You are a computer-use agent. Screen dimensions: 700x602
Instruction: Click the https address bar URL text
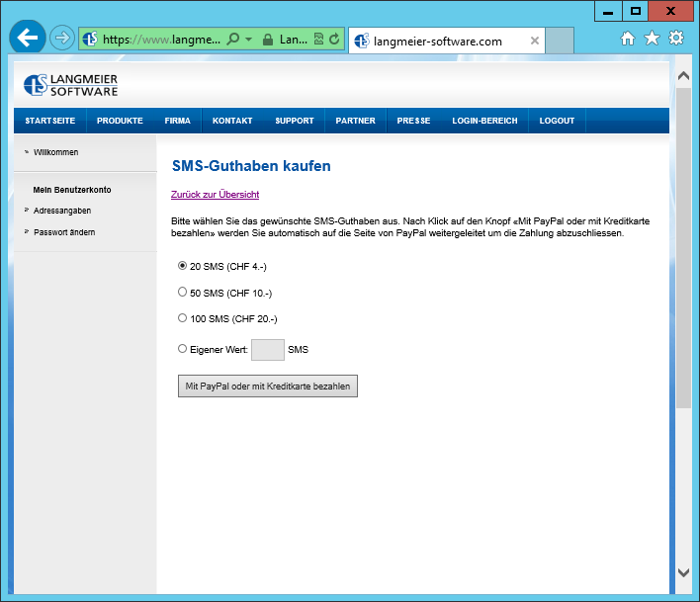click(161, 40)
